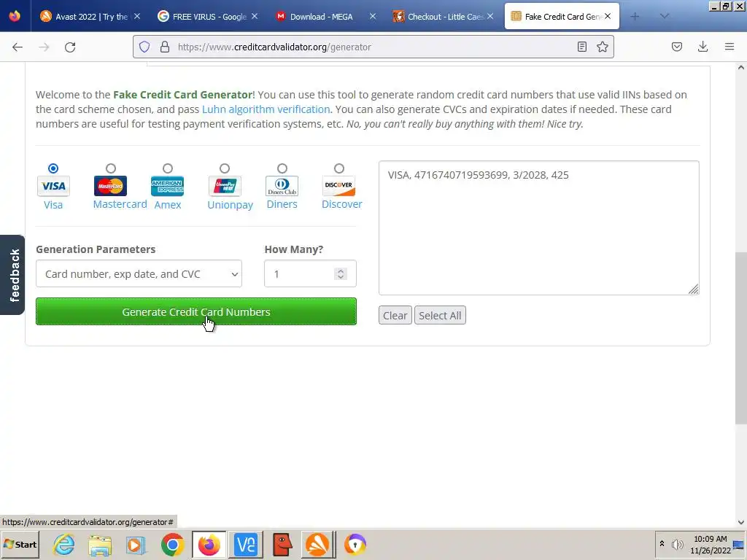747x560 pixels.
Task: Open the Diners text link
Action: tap(282, 204)
